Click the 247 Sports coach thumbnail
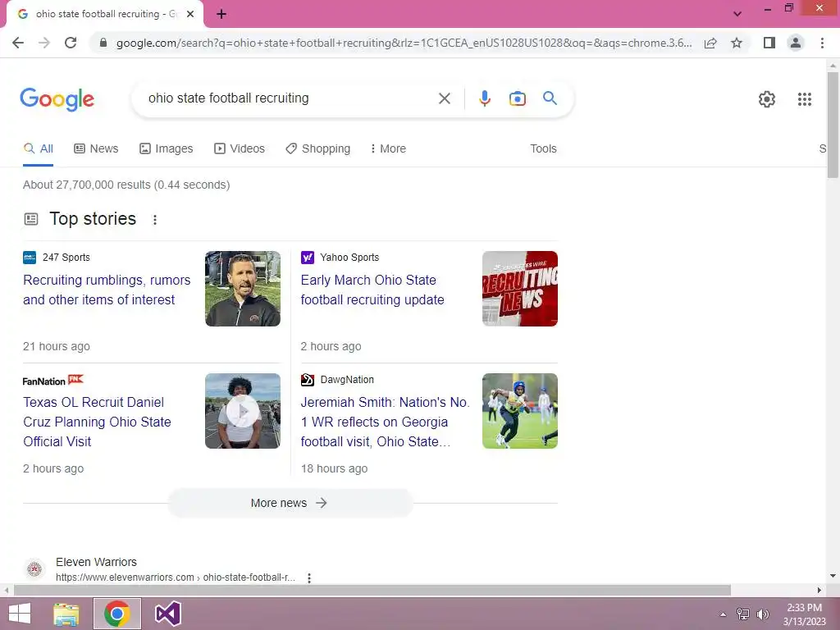The image size is (840, 630). pos(243,289)
